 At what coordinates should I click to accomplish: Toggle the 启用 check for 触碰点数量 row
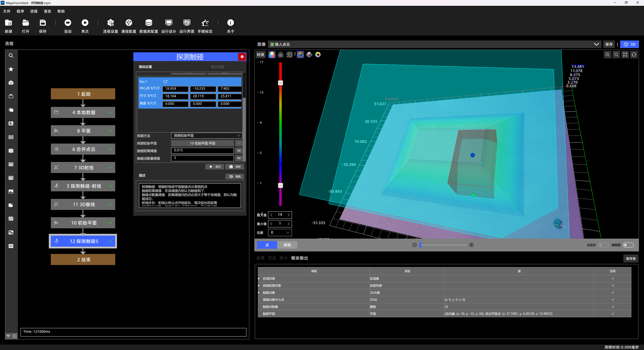point(613,307)
